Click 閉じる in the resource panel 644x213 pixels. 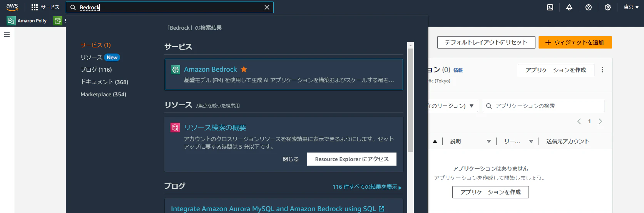[x=291, y=159]
